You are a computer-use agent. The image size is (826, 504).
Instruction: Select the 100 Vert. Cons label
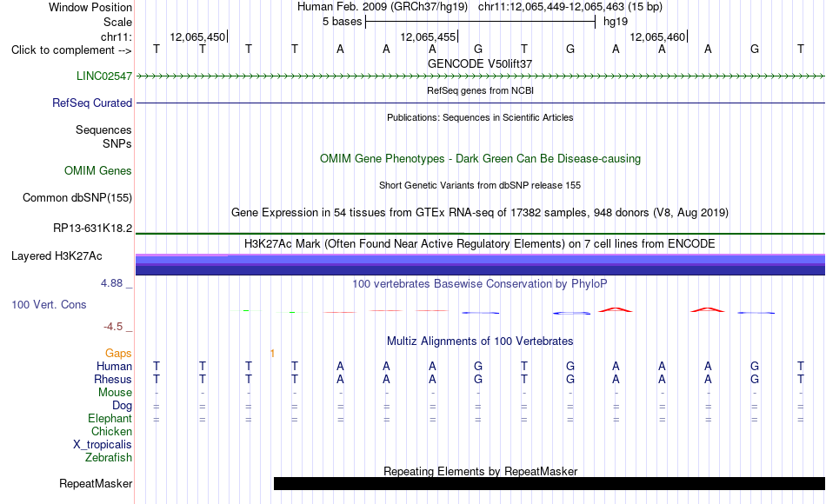(x=49, y=304)
